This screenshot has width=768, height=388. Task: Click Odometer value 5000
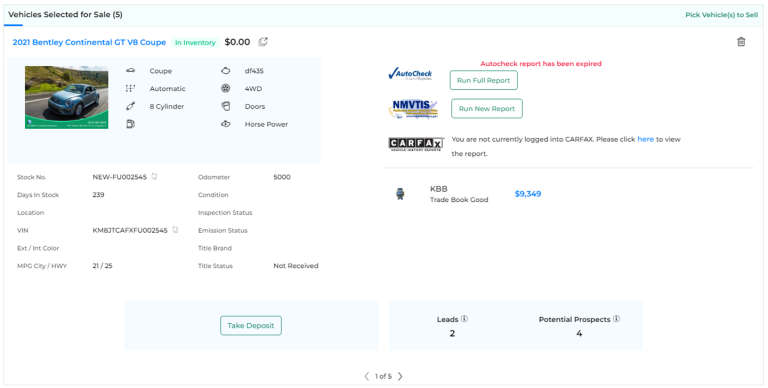click(282, 177)
